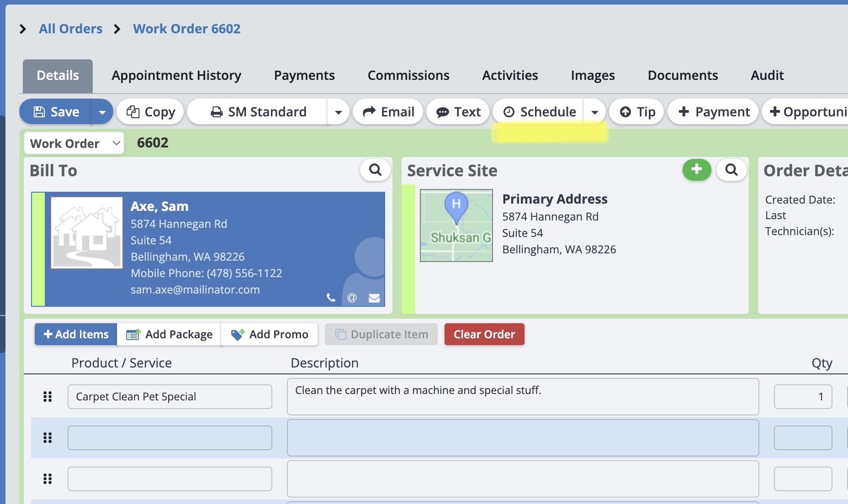Click the Add Promo tag button
The height and width of the screenshot is (504, 848).
[x=270, y=334]
